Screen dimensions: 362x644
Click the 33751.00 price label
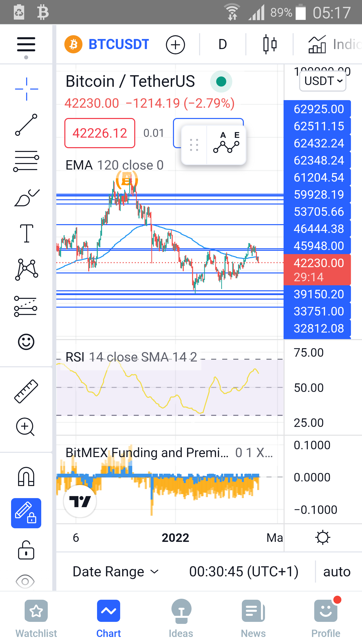(317, 311)
